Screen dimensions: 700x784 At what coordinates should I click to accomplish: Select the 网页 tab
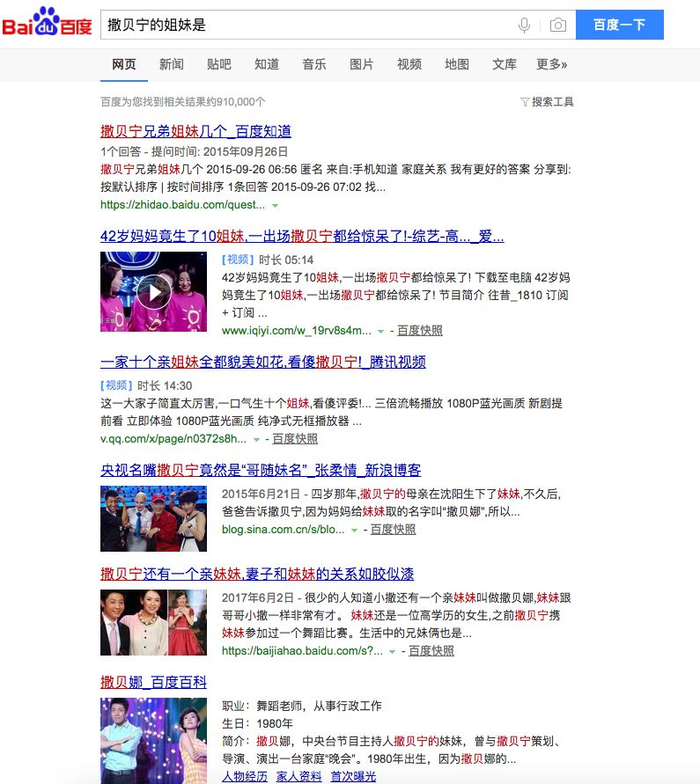click(124, 64)
